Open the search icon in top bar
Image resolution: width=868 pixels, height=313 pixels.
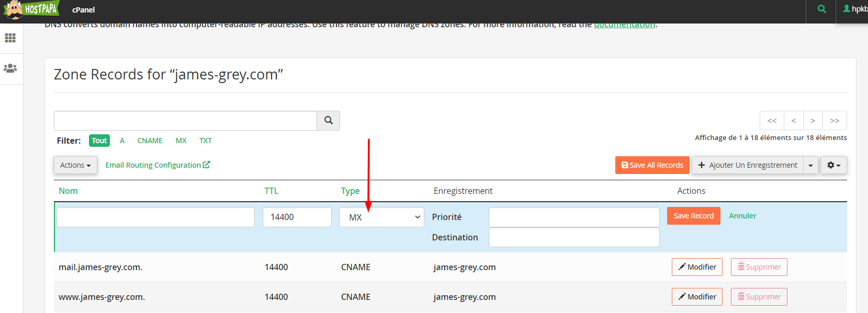click(x=822, y=9)
